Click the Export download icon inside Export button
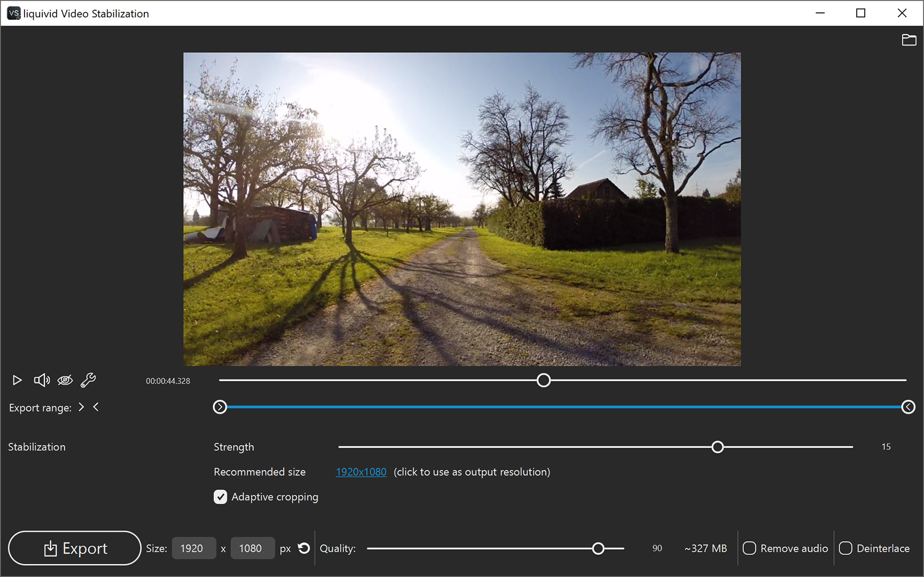 50,548
